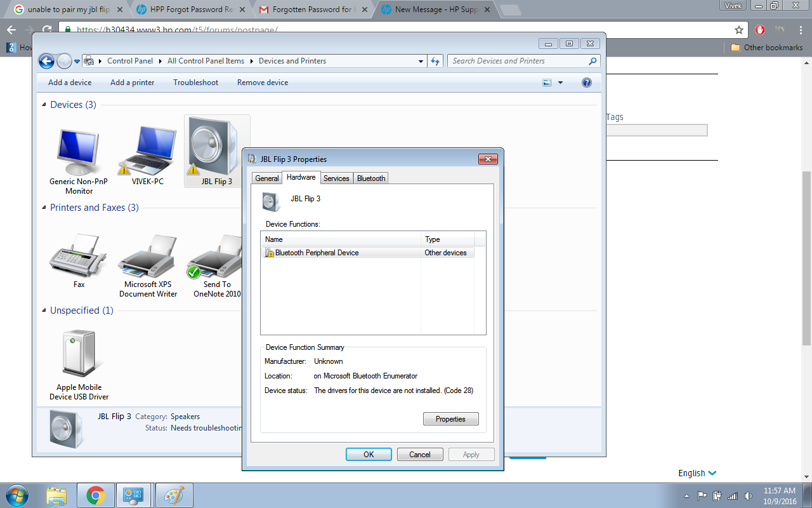Open the Services tab
The image size is (812, 508).
coord(336,178)
